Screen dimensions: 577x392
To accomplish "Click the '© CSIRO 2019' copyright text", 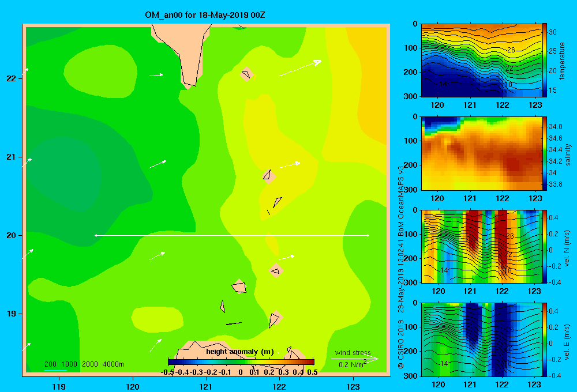I will click(401, 344).
